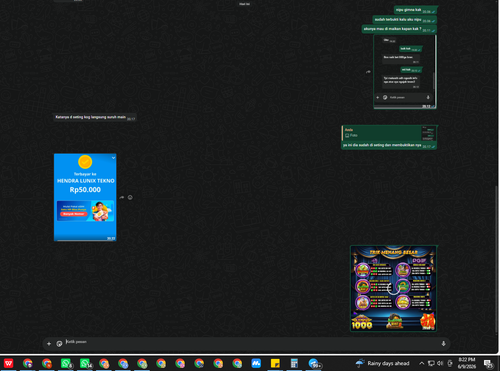Image resolution: width=500 pixels, height=371 pixels.
Task: Forward the sent chat screenshot image
Action: (x=368, y=72)
